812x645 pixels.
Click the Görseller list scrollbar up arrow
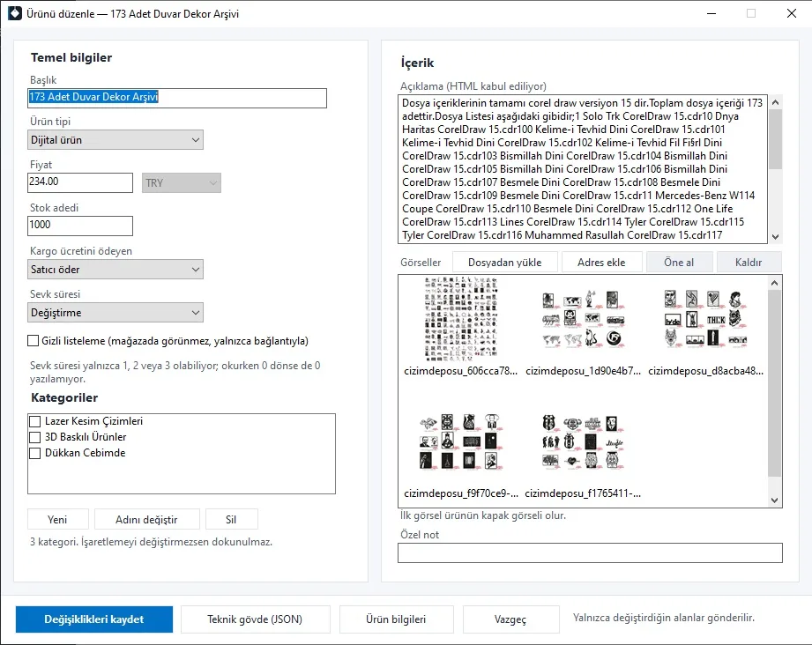(775, 283)
